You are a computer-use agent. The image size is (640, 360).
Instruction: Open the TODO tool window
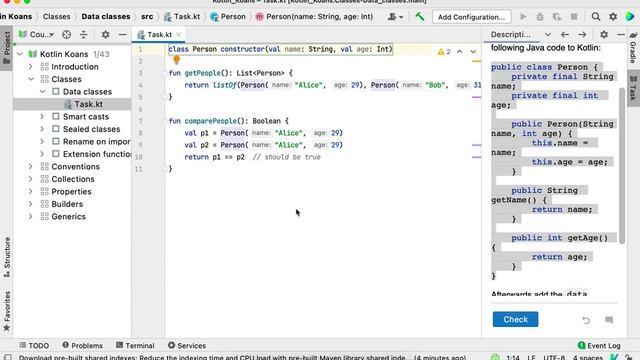pos(34,346)
